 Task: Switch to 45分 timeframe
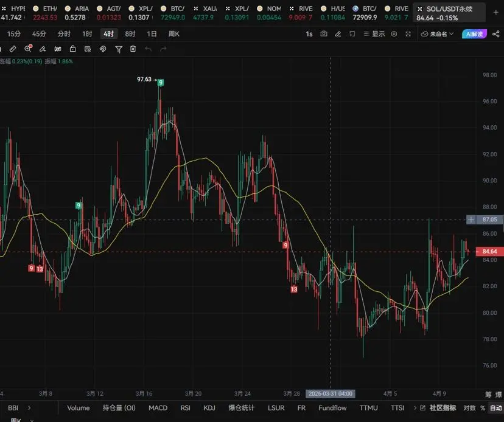39,33
